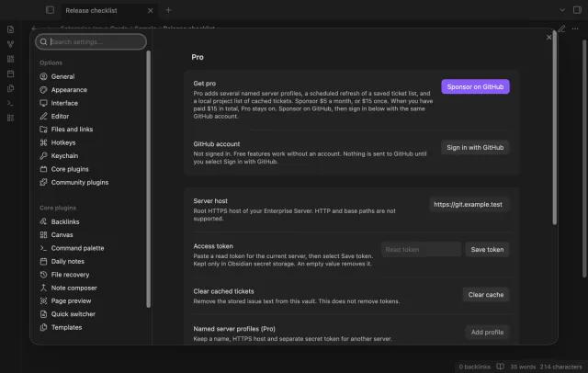Click the settings content scrollbar
588x373 pixels.
(x=555, y=130)
